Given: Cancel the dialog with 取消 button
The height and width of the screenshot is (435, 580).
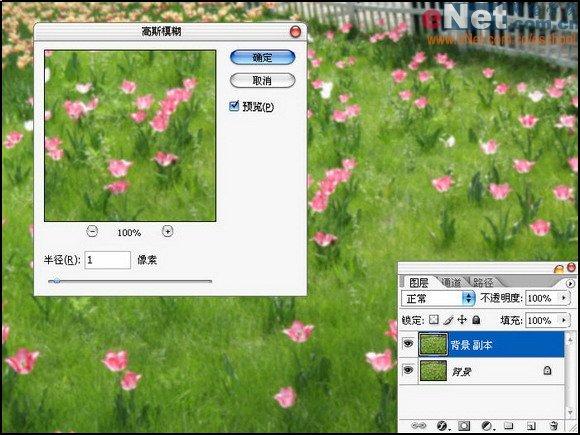Looking at the screenshot, I should [x=262, y=80].
